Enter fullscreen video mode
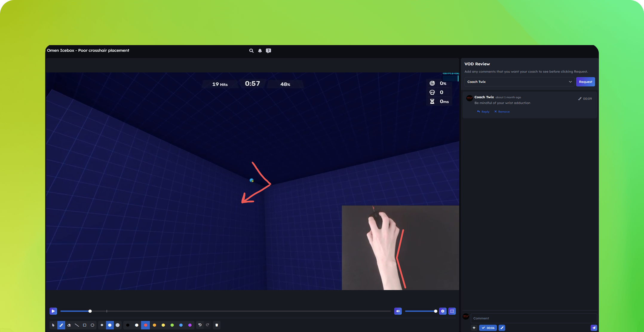Viewport: 644px width, 332px height. click(452, 311)
